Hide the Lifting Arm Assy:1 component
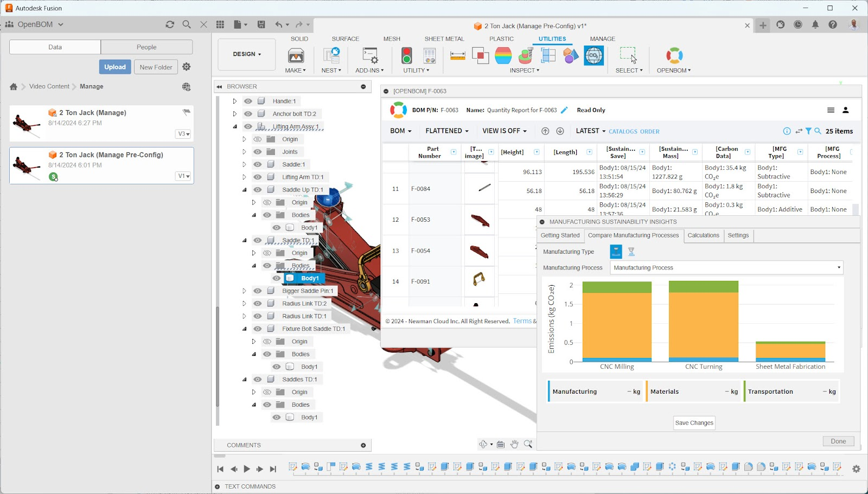The width and height of the screenshot is (868, 494). pyautogui.click(x=248, y=127)
